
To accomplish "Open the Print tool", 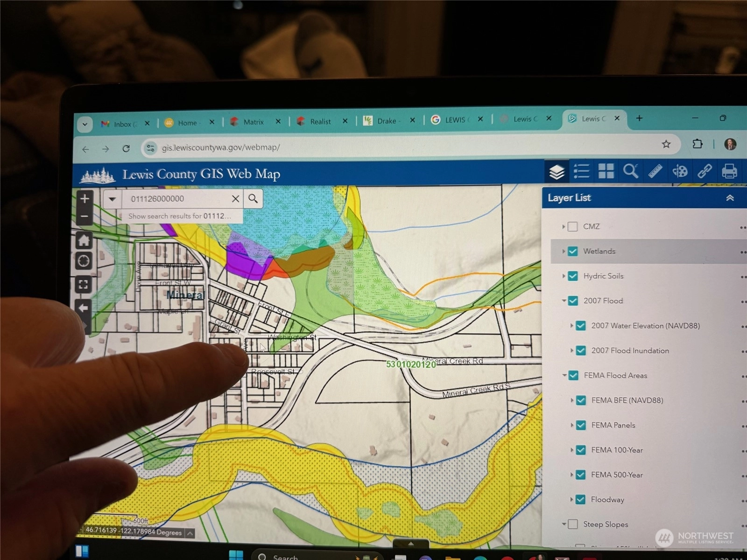I will click(x=729, y=171).
